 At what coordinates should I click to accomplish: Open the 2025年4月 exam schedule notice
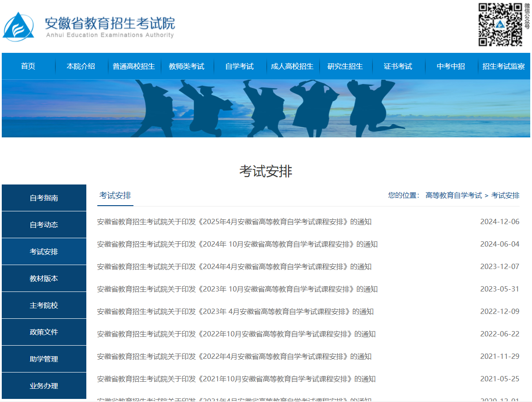pyautogui.click(x=235, y=222)
